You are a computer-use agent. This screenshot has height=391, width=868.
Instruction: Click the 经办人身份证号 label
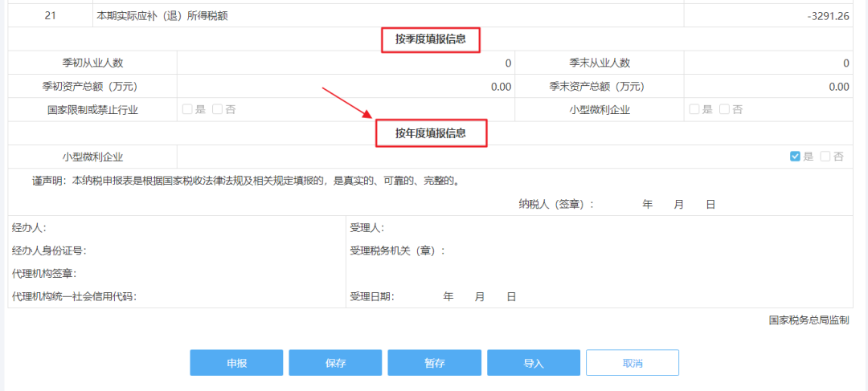(x=49, y=250)
